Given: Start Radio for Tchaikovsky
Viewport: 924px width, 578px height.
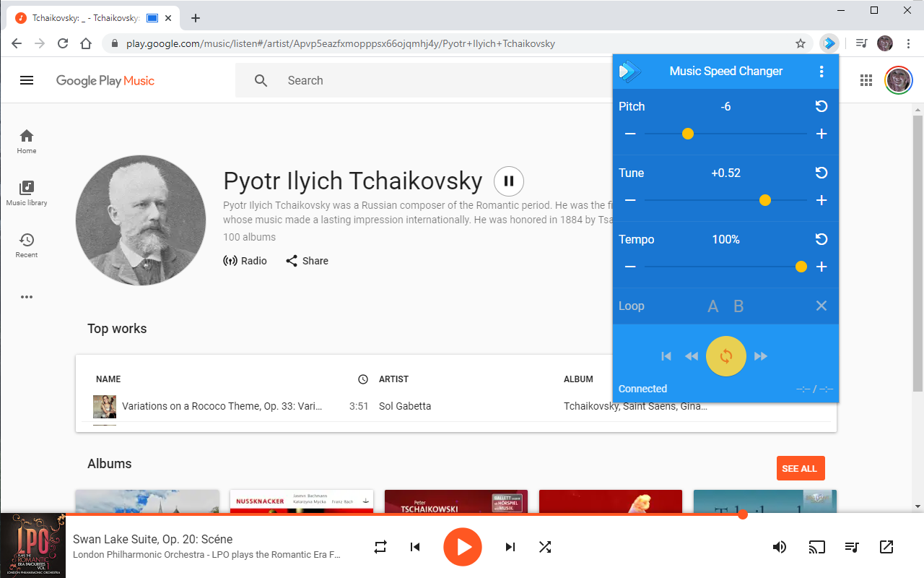Looking at the screenshot, I should coord(245,261).
